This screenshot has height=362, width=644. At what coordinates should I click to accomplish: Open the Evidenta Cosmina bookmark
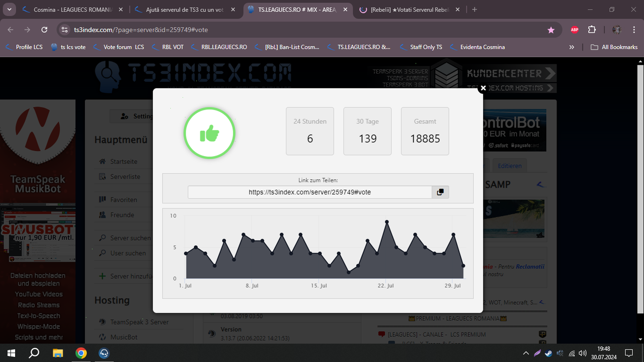477,47
